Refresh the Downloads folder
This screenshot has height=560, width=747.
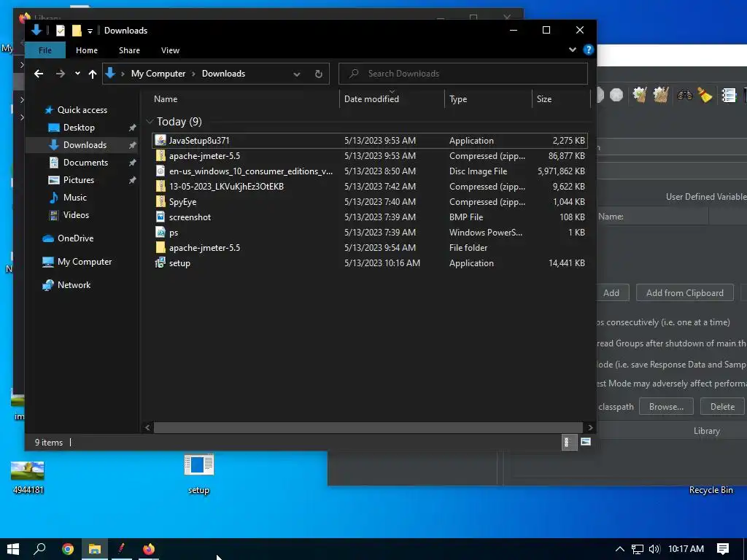(x=319, y=74)
